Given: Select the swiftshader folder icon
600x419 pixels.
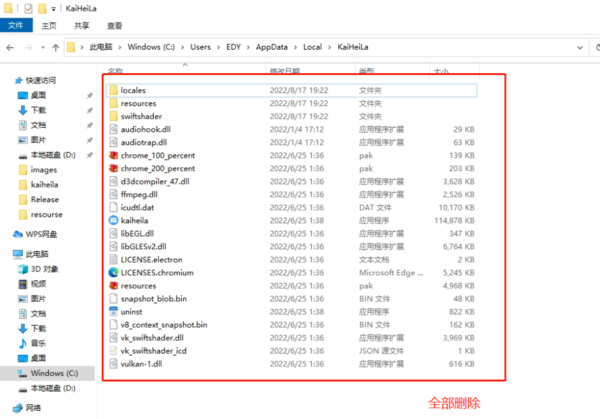Looking at the screenshot, I should (x=113, y=116).
